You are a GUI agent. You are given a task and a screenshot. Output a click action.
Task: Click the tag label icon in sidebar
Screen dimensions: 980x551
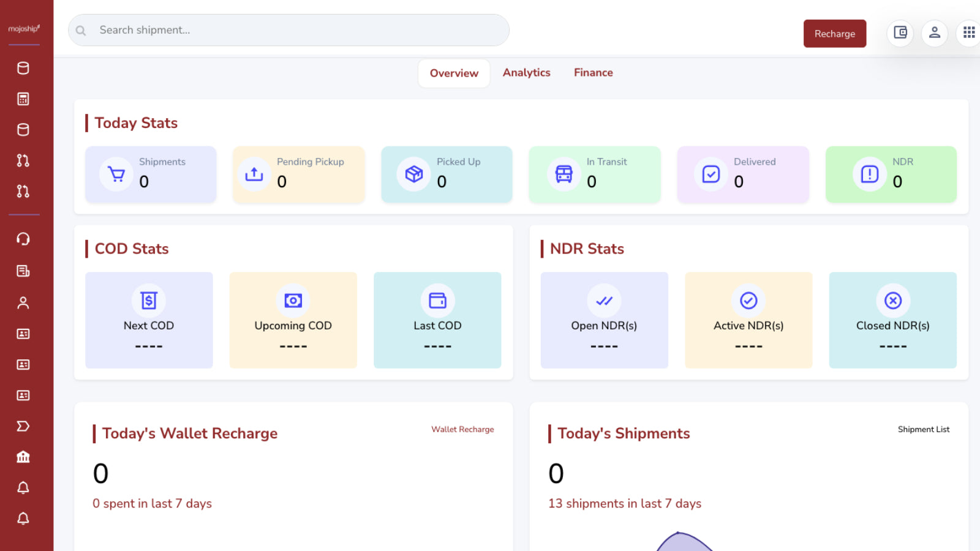tap(23, 426)
